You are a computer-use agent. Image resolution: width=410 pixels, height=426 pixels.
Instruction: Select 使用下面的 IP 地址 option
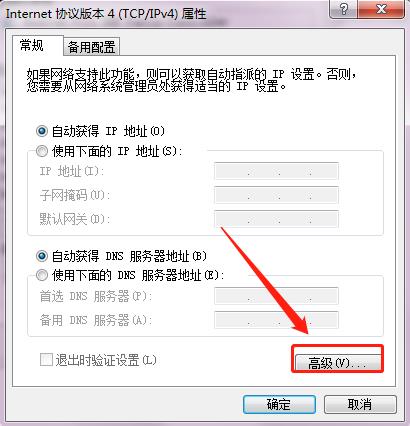tap(42, 152)
